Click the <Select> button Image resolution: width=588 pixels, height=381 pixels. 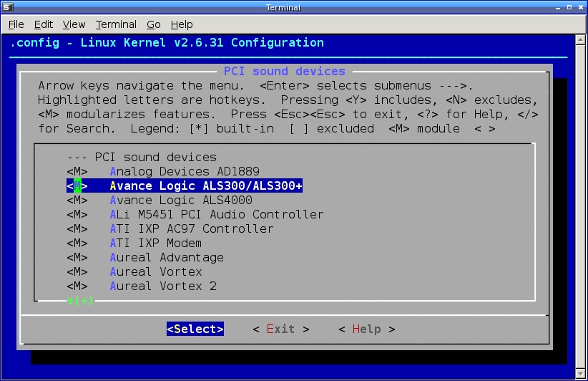click(195, 329)
